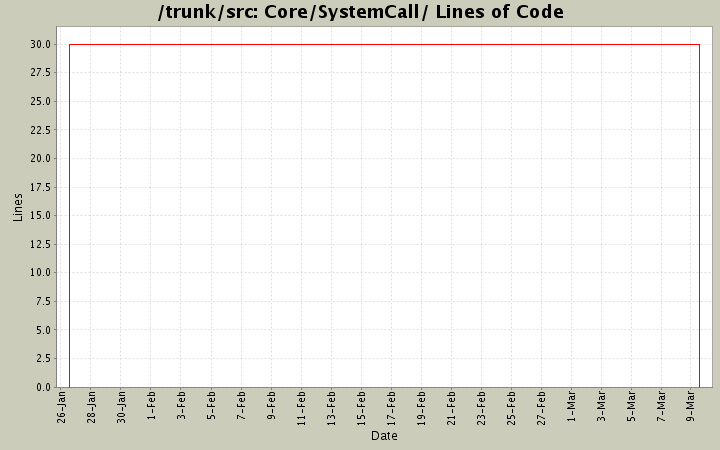Select the 5-Mar date tick label
The image size is (720, 450).
point(632,408)
